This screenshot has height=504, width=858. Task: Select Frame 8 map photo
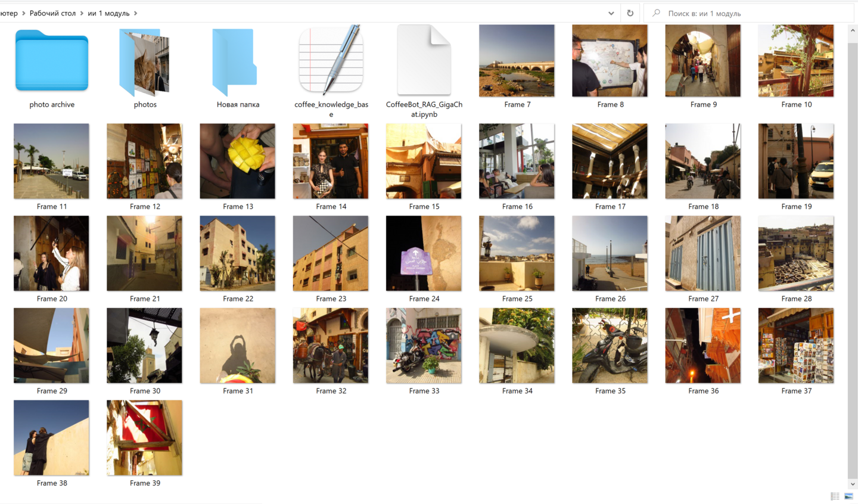coord(610,60)
